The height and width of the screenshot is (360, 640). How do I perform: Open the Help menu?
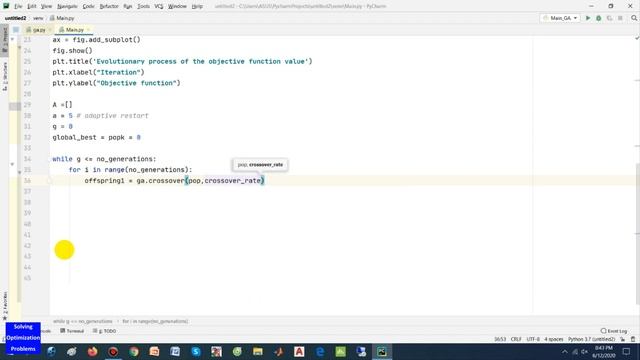pyautogui.click(x=197, y=6)
